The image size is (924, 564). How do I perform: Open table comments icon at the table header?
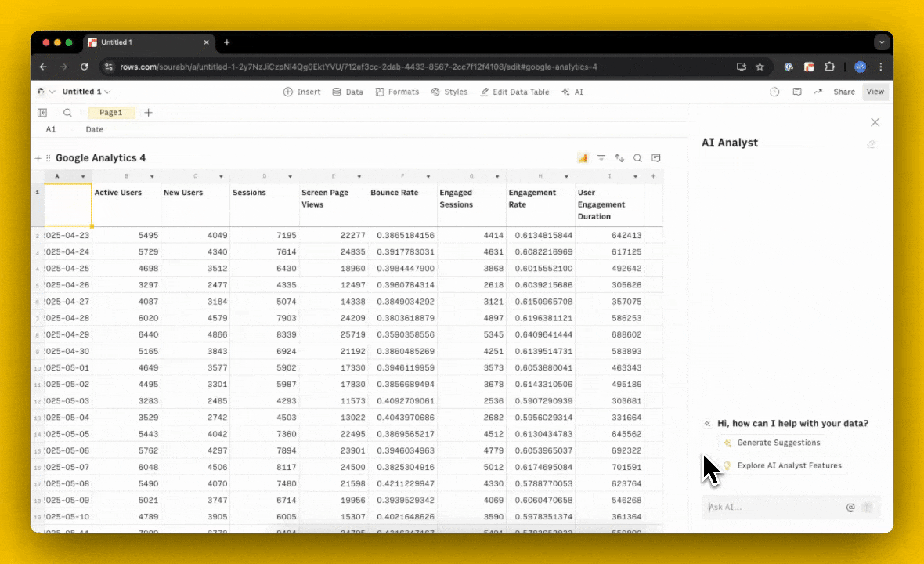pyautogui.click(x=656, y=158)
